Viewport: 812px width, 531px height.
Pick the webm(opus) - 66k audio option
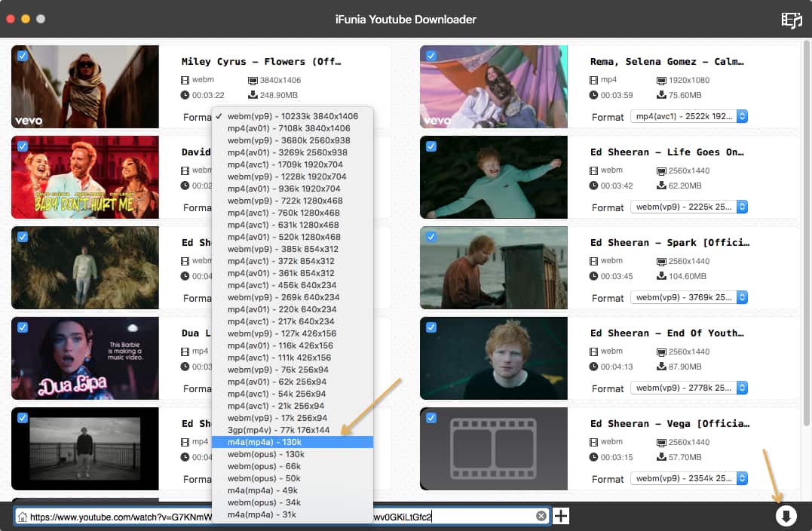point(264,466)
